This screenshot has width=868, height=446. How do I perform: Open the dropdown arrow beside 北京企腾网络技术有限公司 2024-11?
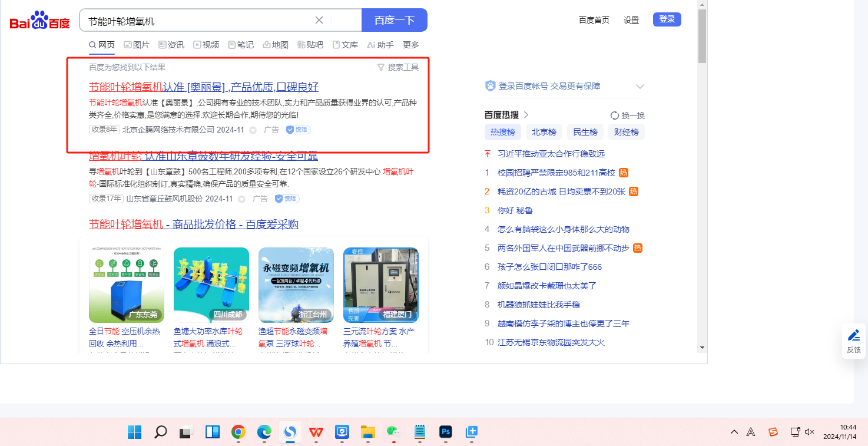pyautogui.click(x=253, y=130)
